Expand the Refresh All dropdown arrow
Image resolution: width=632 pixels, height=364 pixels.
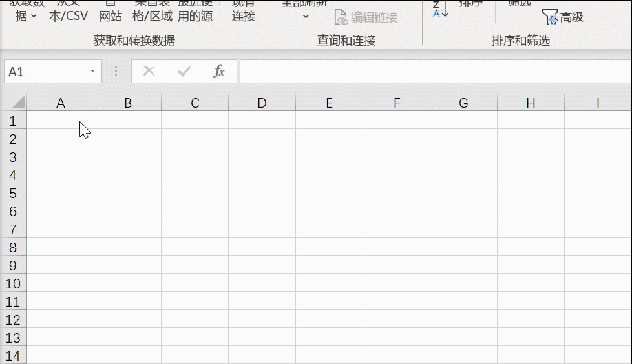coord(306,17)
